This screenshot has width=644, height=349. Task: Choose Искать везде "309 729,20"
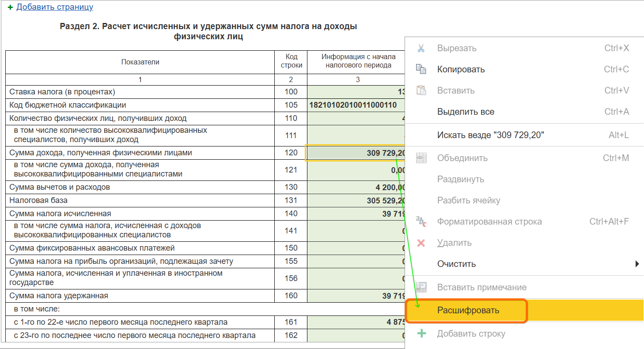[524, 135]
